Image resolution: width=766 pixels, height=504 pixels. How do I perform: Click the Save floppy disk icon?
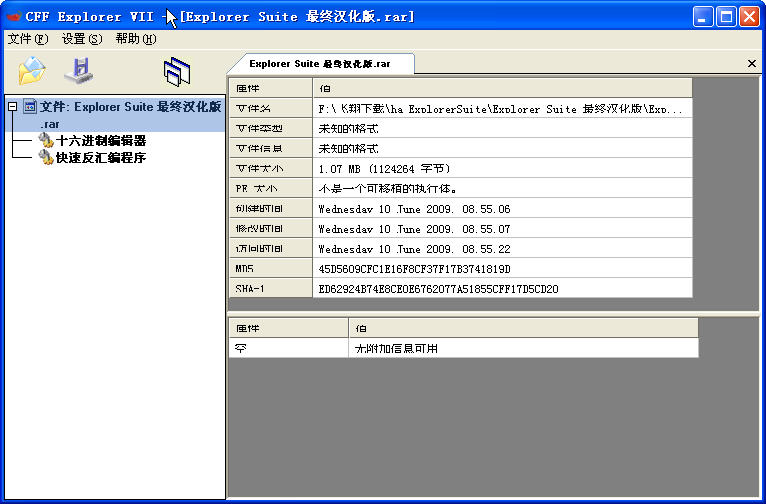point(79,71)
